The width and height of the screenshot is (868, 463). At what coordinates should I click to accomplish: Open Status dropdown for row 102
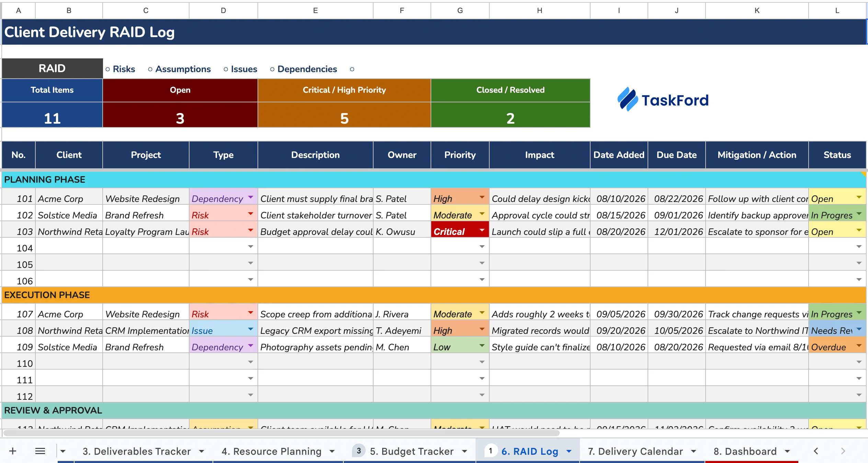(859, 214)
